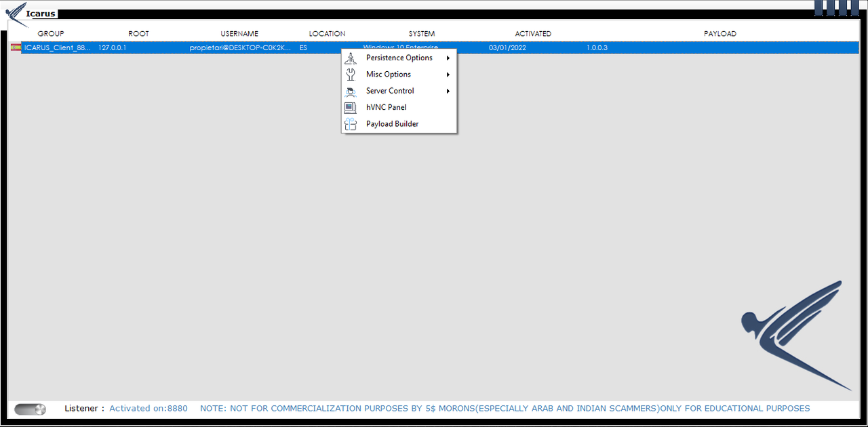Open Persistence Options from context menu
The height and width of the screenshot is (427, 868).
click(x=399, y=58)
